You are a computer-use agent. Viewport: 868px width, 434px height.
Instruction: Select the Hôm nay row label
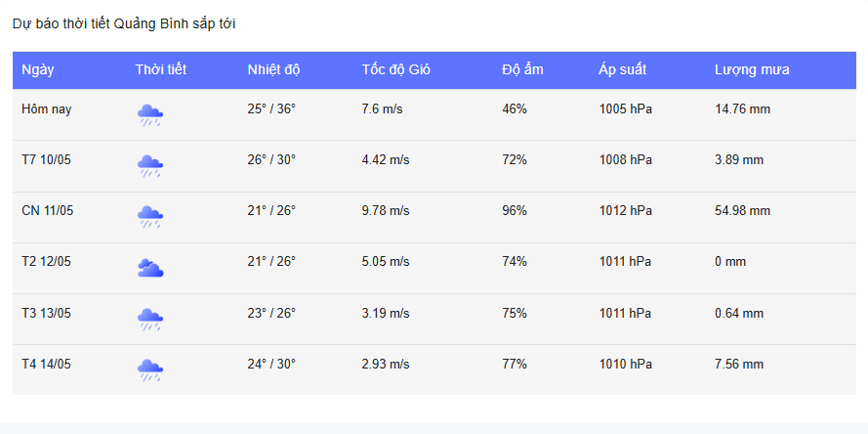tap(47, 109)
